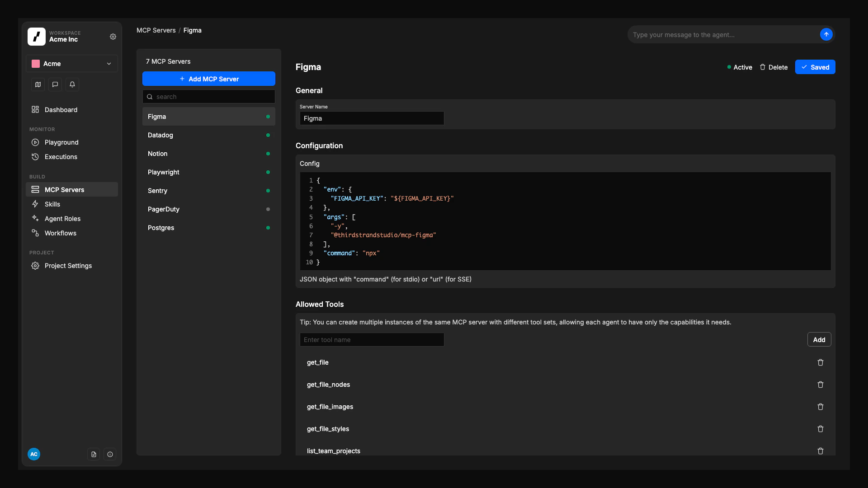Image resolution: width=868 pixels, height=488 pixels.
Task: Delete the get_file_nodes tool
Action: 821,385
